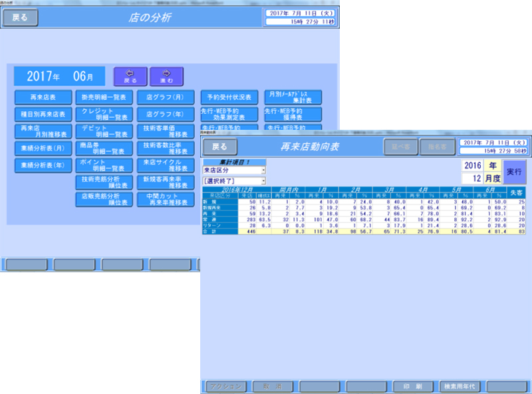Click the 集計項目 1 label
The image size is (532, 394).
pyautogui.click(x=234, y=162)
